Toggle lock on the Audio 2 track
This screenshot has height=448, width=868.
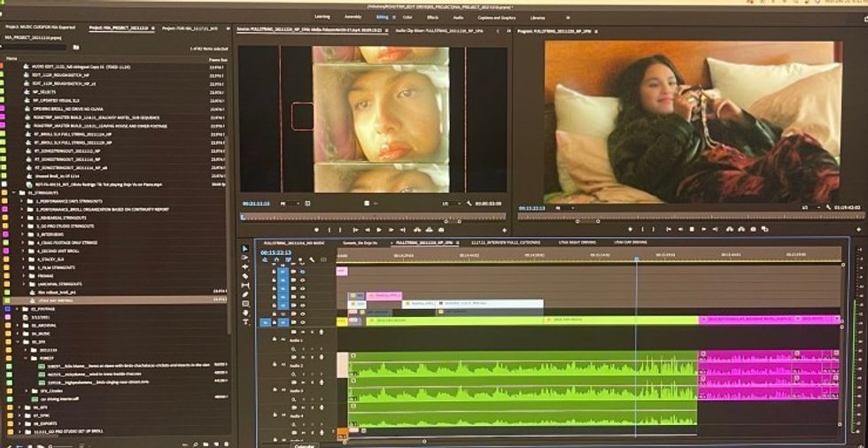(274, 365)
